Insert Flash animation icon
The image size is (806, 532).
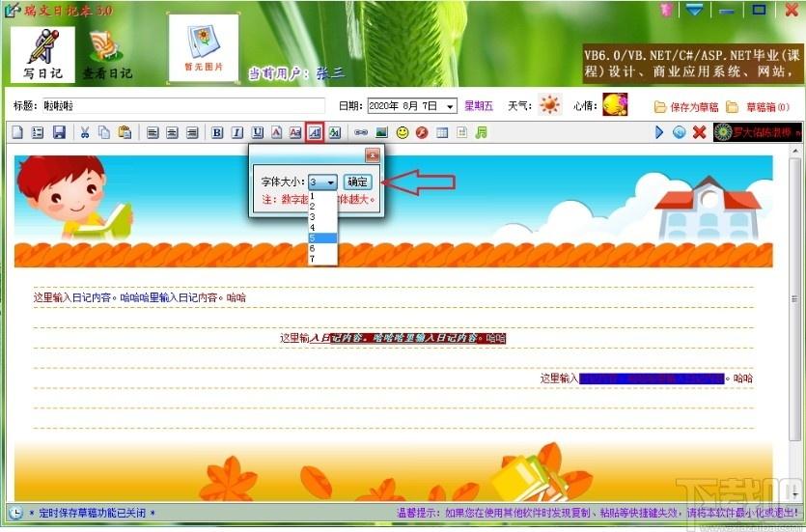click(x=422, y=132)
